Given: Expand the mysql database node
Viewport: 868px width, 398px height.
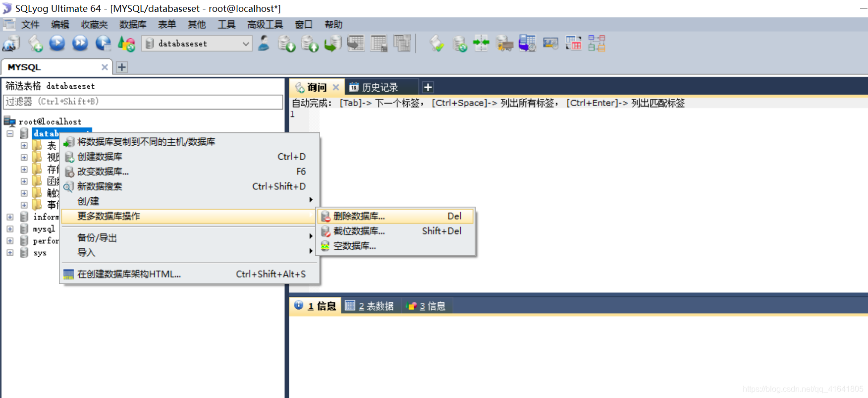Looking at the screenshot, I should coord(10,229).
